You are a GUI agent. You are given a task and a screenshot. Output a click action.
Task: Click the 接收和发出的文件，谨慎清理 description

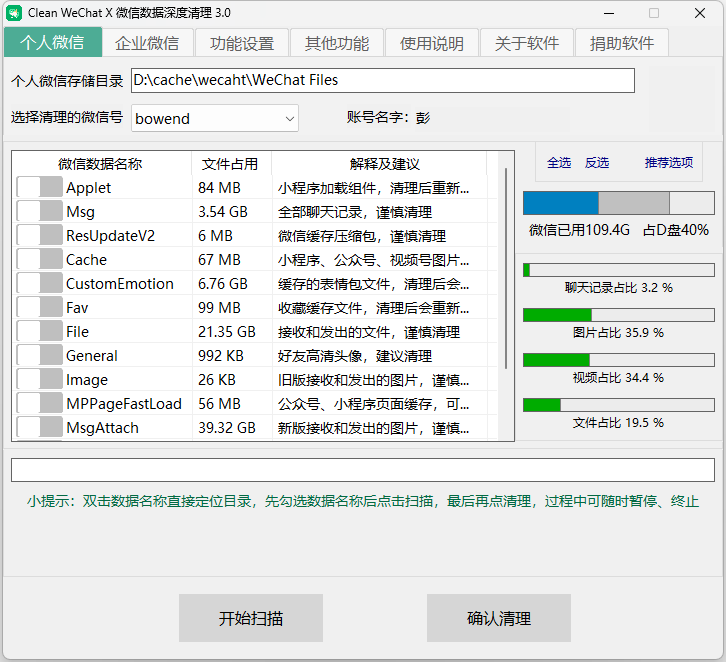pos(369,332)
